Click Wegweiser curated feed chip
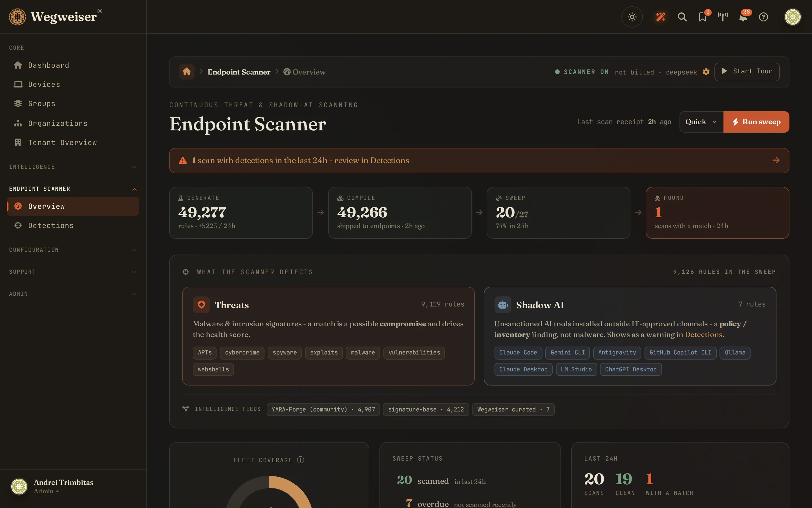 (513, 410)
